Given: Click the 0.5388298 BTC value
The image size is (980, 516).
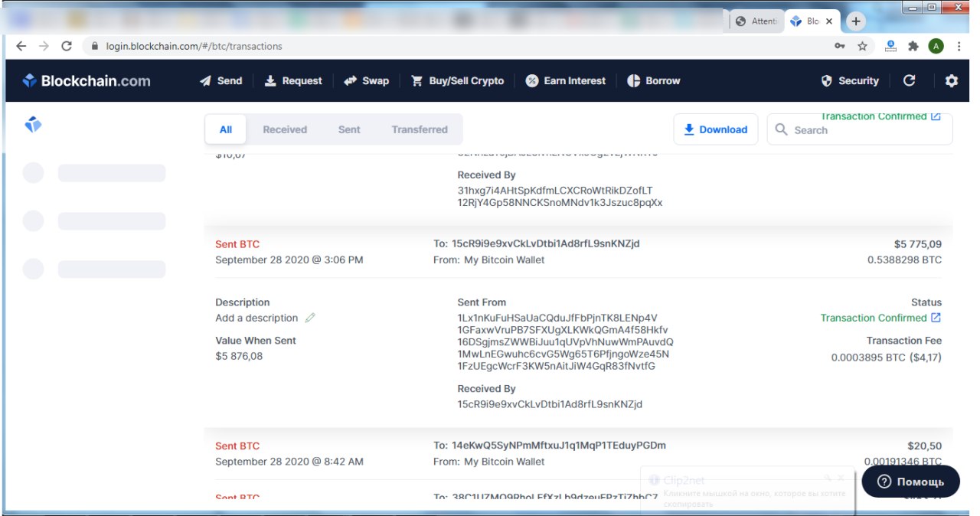Looking at the screenshot, I should click(904, 260).
